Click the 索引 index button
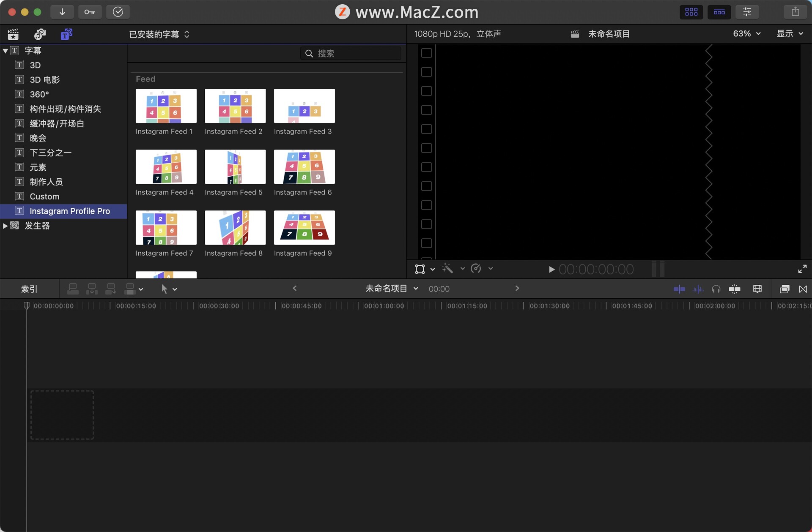The height and width of the screenshot is (532, 812). point(29,289)
